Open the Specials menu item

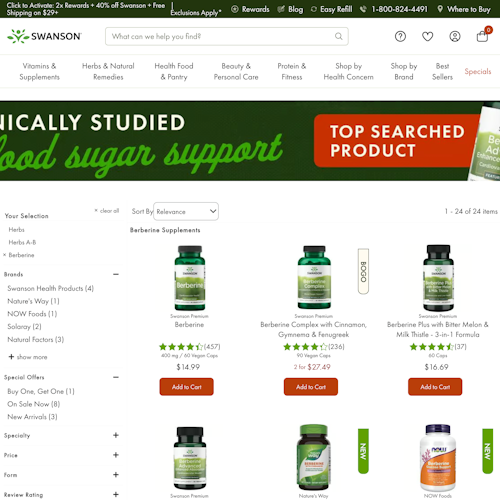(x=478, y=71)
